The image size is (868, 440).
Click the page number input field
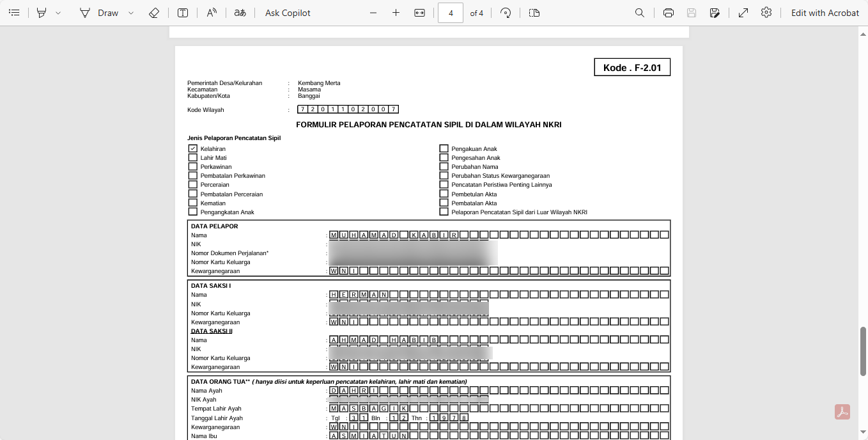[x=451, y=13]
